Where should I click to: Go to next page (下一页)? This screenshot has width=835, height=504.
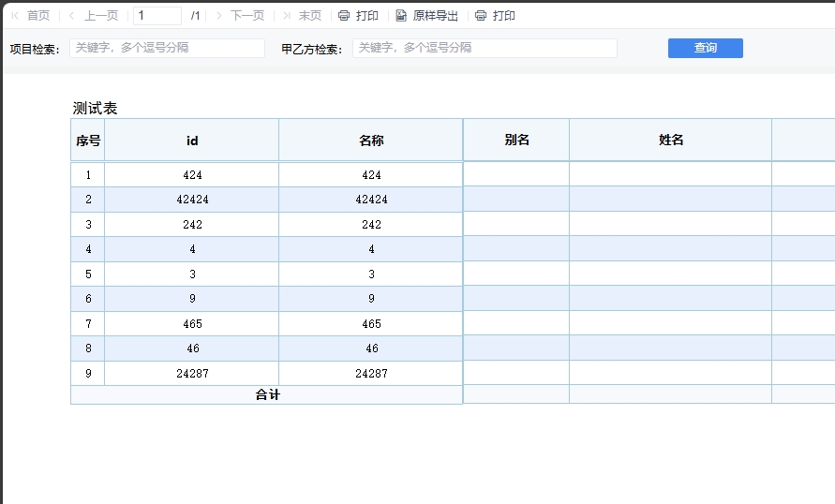[x=240, y=16]
